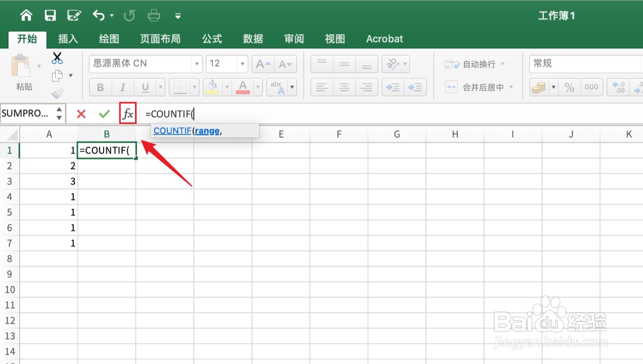Toggle center horizontal alignment
Image resolution: width=643 pixels, height=364 pixels.
344,87
